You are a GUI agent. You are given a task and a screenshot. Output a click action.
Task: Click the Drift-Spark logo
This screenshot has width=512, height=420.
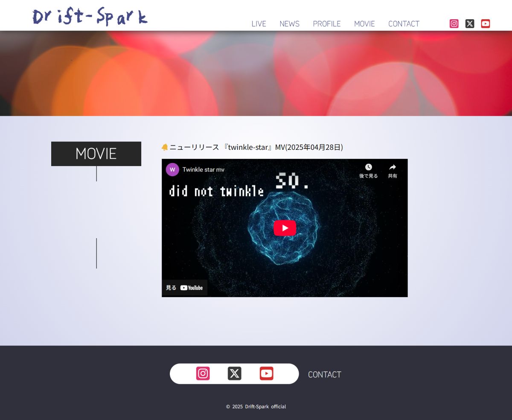(90, 16)
